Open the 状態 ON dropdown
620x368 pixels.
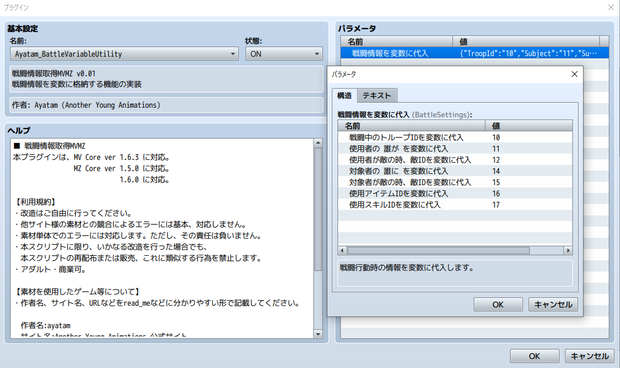coord(284,54)
